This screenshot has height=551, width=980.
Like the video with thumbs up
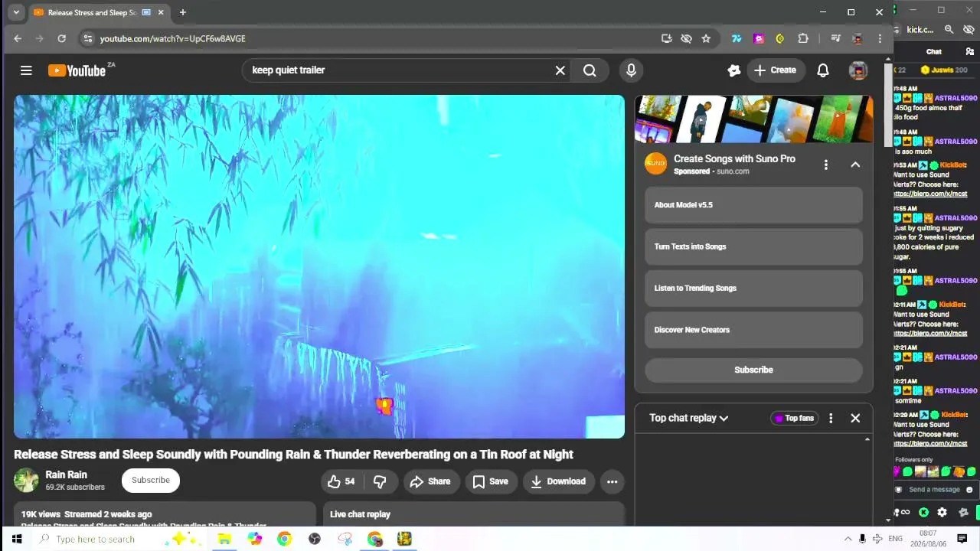pyautogui.click(x=341, y=481)
